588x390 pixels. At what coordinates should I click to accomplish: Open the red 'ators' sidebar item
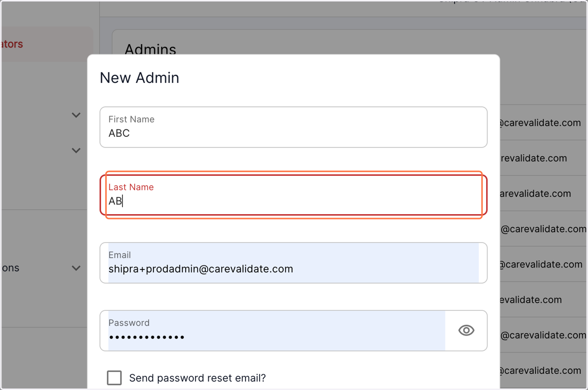[x=47, y=44]
